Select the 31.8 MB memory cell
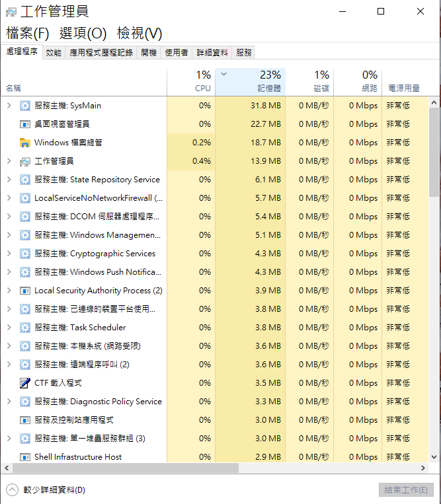This screenshot has width=441, height=504. pos(251,106)
